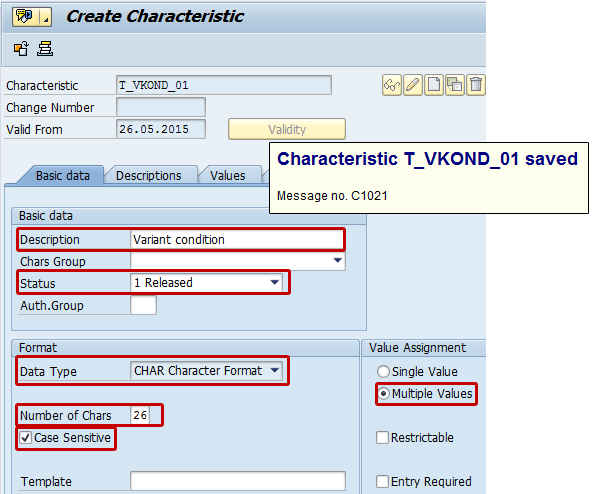Click the 'Basic data' group box header

(x=46, y=216)
